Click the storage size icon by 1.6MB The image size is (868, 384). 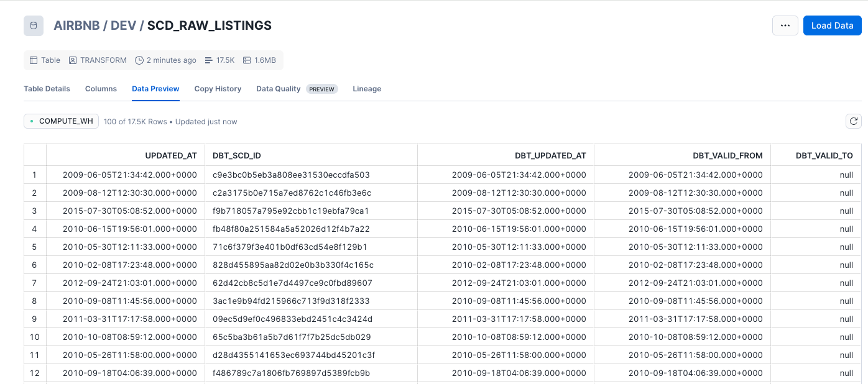[x=247, y=60]
